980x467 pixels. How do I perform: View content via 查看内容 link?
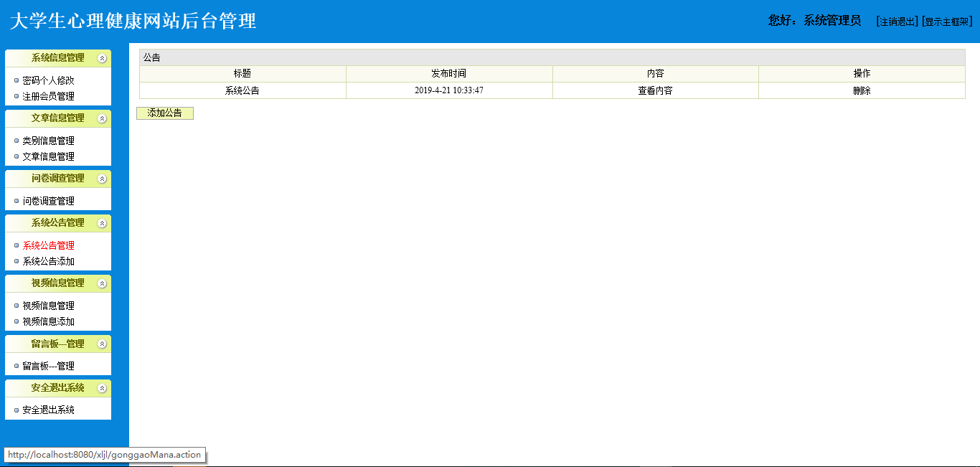(x=656, y=91)
